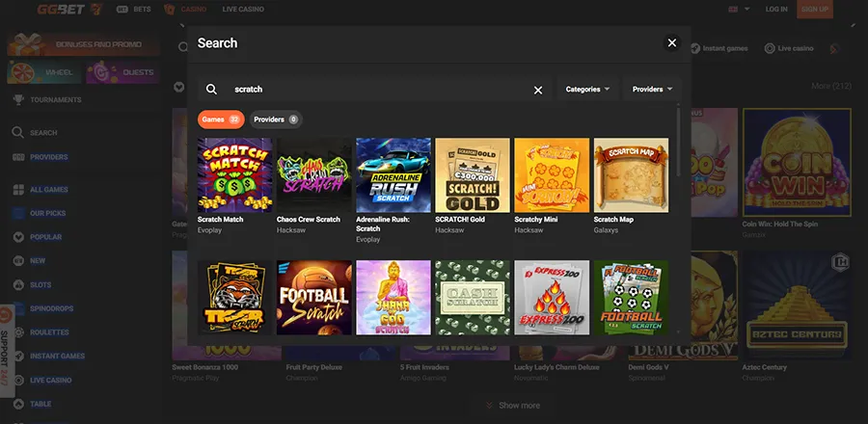Open Live casino category at top

click(x=789, y=48)
